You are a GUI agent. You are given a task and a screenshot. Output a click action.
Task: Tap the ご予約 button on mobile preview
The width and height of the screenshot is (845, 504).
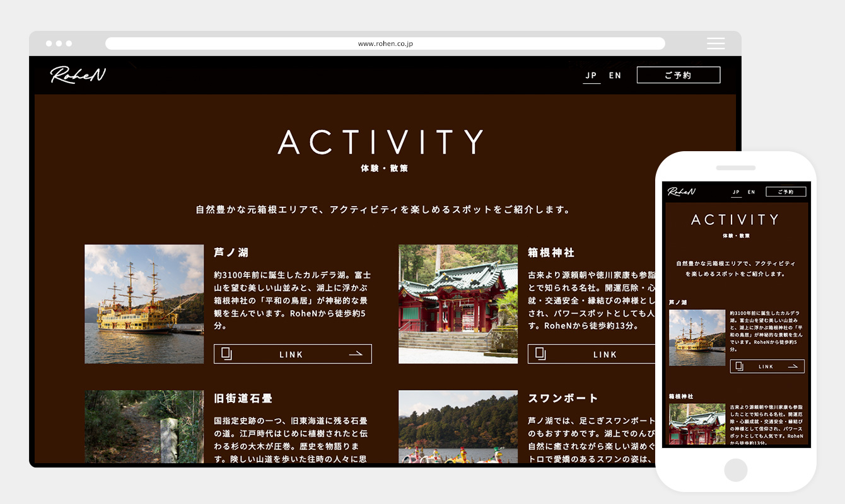786,192
